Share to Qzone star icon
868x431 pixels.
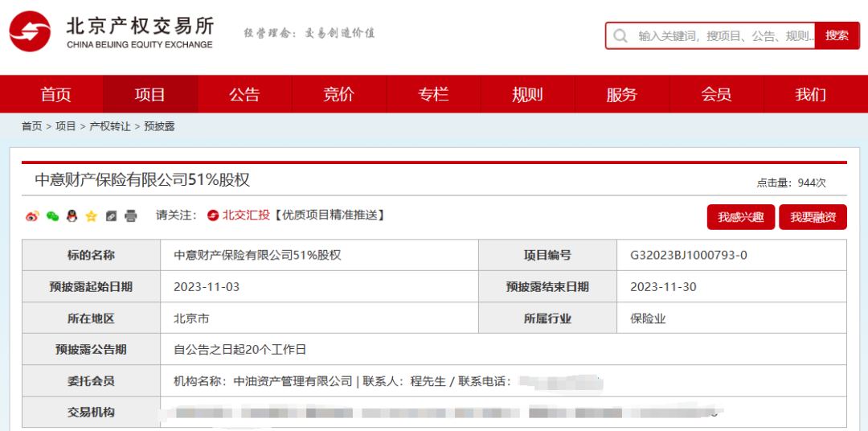coord(92,216)
